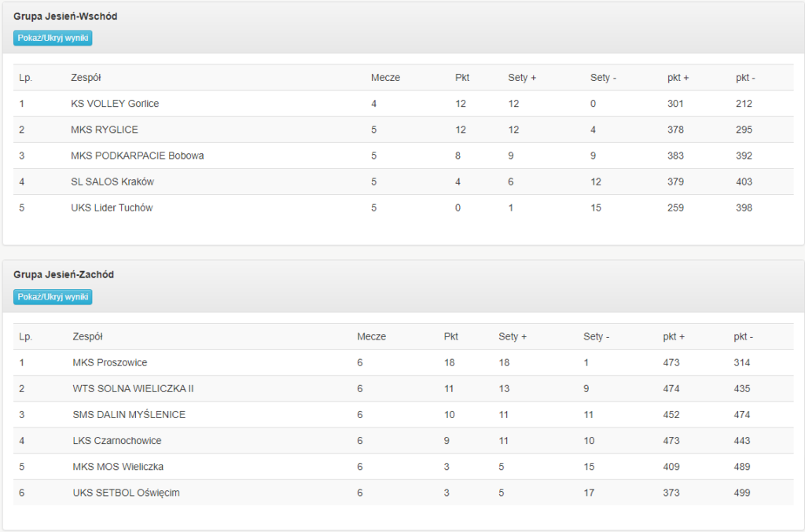
Task: Click the Zespół header in Wschód table
Action: (86, 78)
